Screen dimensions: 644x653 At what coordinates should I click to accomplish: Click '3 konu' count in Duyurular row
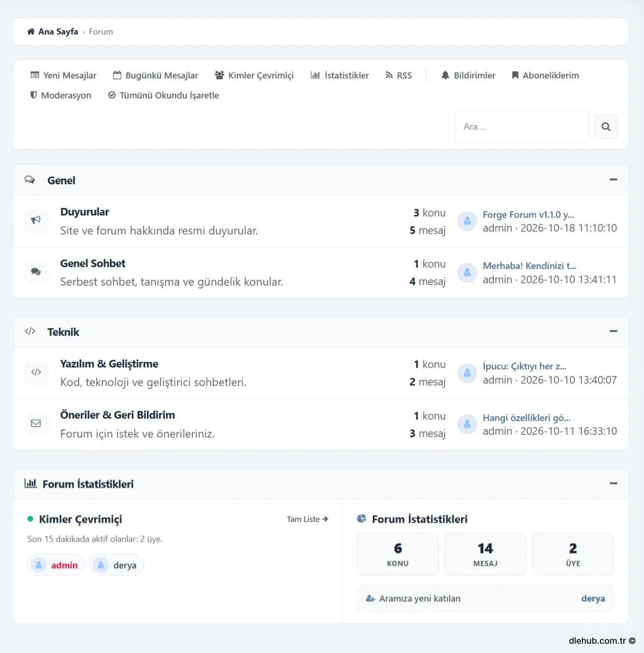pos(430,213)
